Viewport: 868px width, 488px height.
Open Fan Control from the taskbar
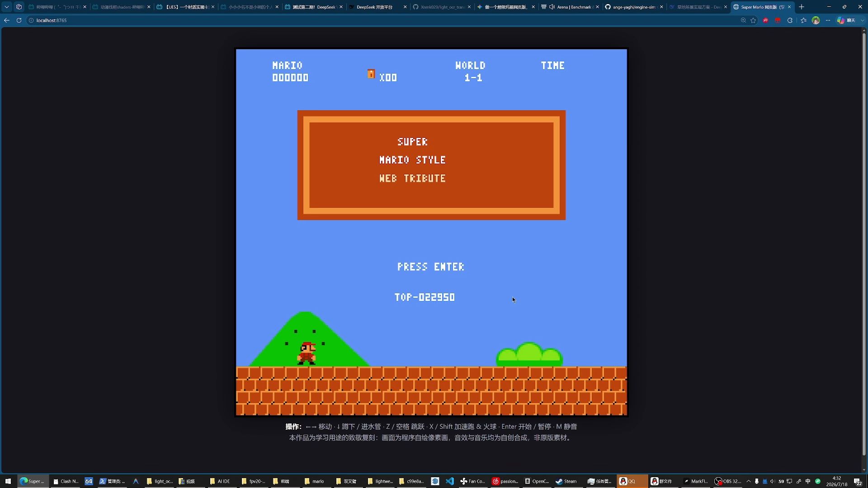(472, 481)
